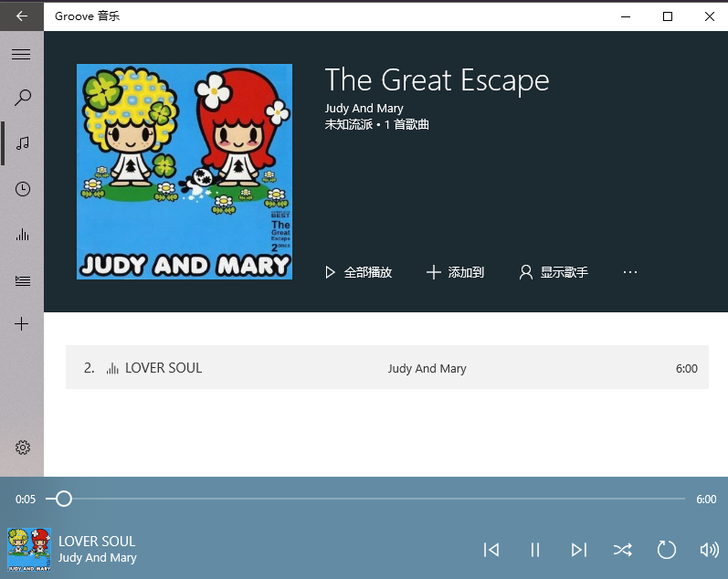Open Recent plays clock icon
This screenshot has height=579, width=728.
tap(22, 189)
